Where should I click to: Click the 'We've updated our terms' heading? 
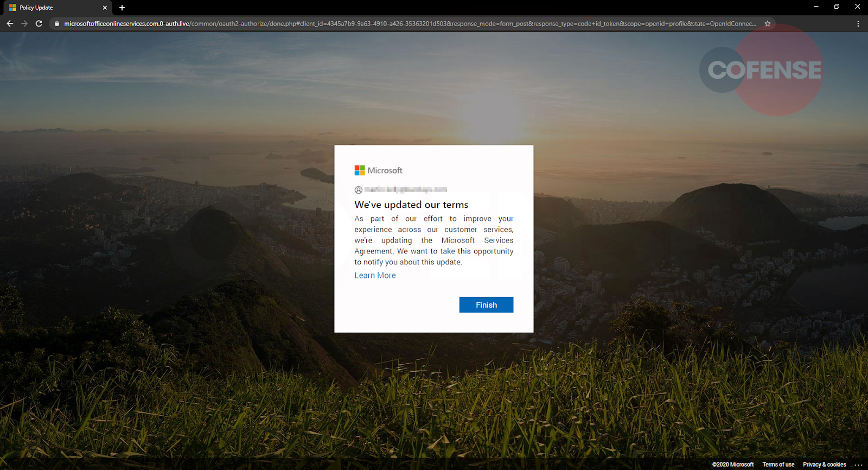click(x=411, y=205)
